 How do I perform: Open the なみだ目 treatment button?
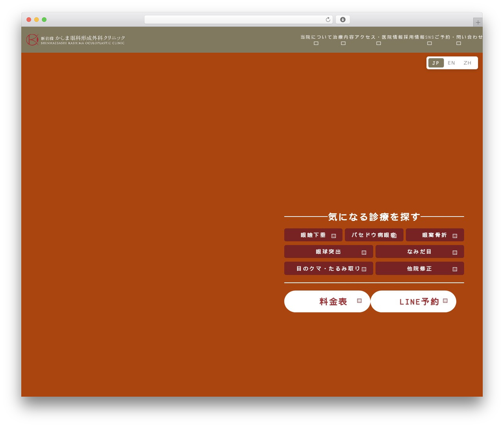click(420, 251)
